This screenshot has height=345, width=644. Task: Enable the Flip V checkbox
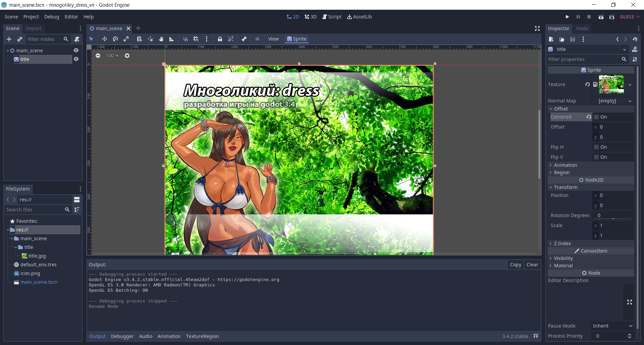(x=596, y=157)
